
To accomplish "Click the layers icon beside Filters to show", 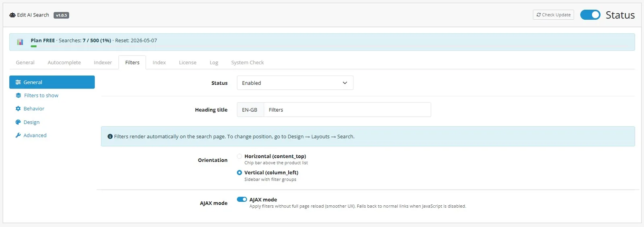I will click(x=19, y=96).
